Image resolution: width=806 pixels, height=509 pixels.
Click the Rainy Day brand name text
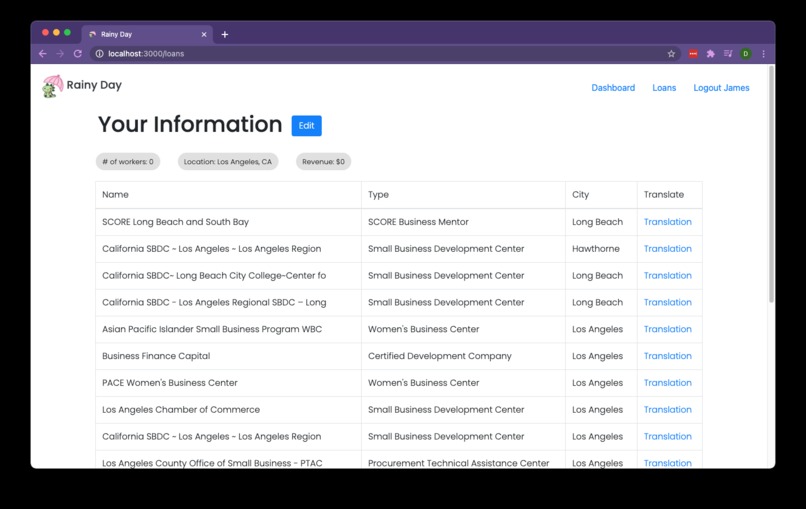coord(94,85)
